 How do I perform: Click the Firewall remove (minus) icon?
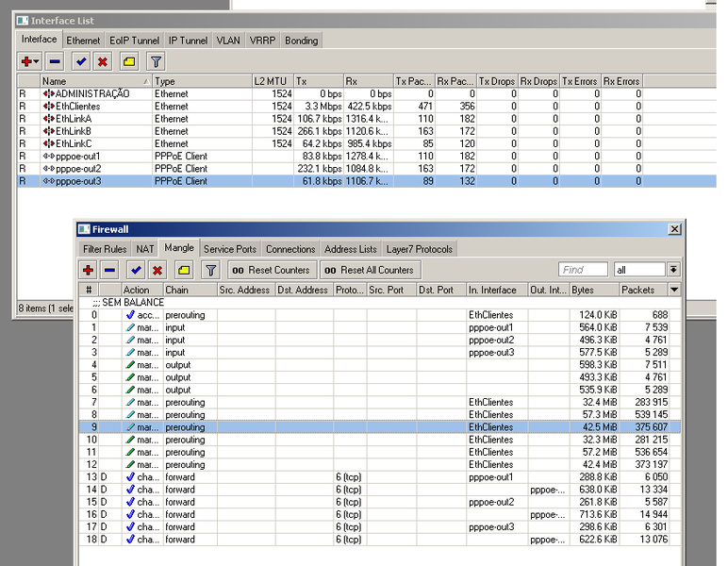click(110, 270)
